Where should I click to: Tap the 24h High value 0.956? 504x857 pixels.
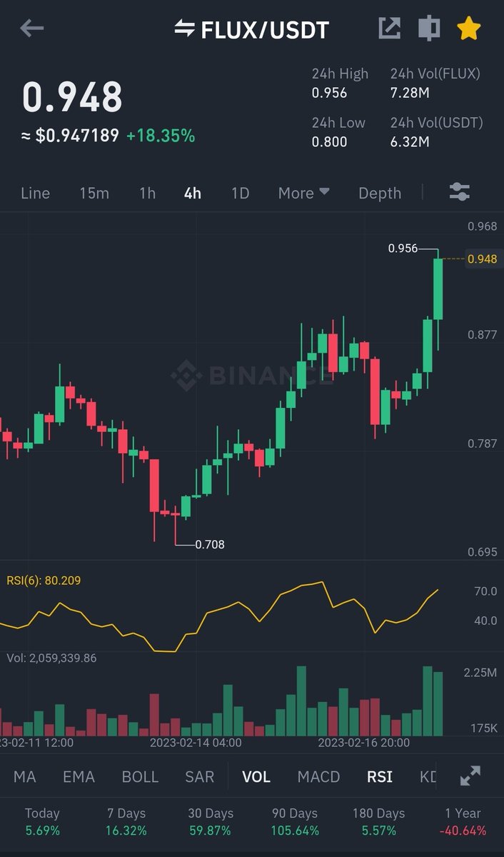[x=329, y=93]
